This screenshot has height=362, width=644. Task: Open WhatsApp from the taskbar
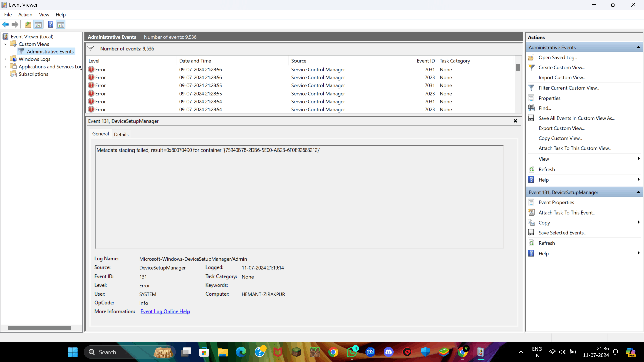pos(352,352)
